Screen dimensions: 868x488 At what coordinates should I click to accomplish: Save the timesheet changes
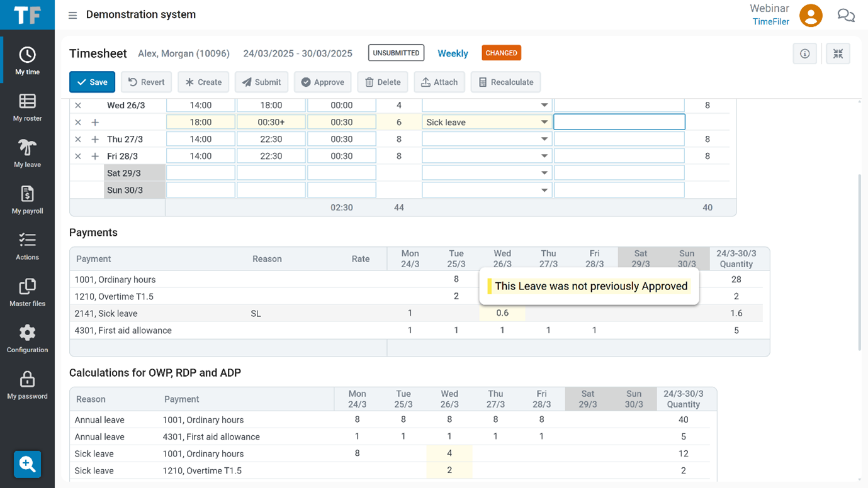pos(92,82)
